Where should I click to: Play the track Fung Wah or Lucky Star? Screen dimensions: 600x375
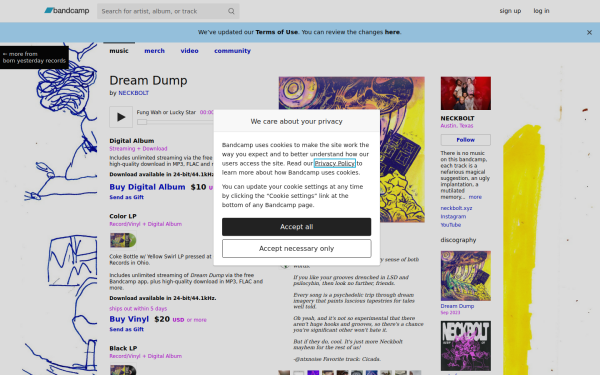tap(121, 117)
